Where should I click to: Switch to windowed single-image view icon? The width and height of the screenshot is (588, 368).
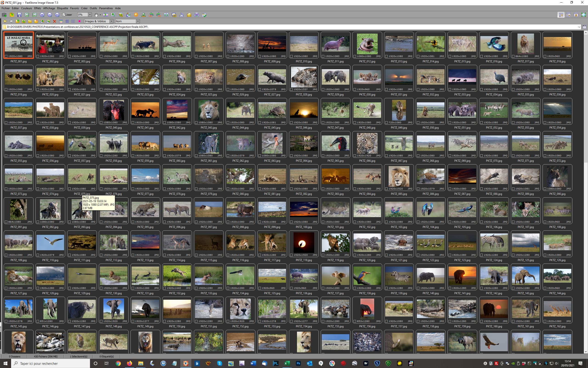[x=576, y=15]
